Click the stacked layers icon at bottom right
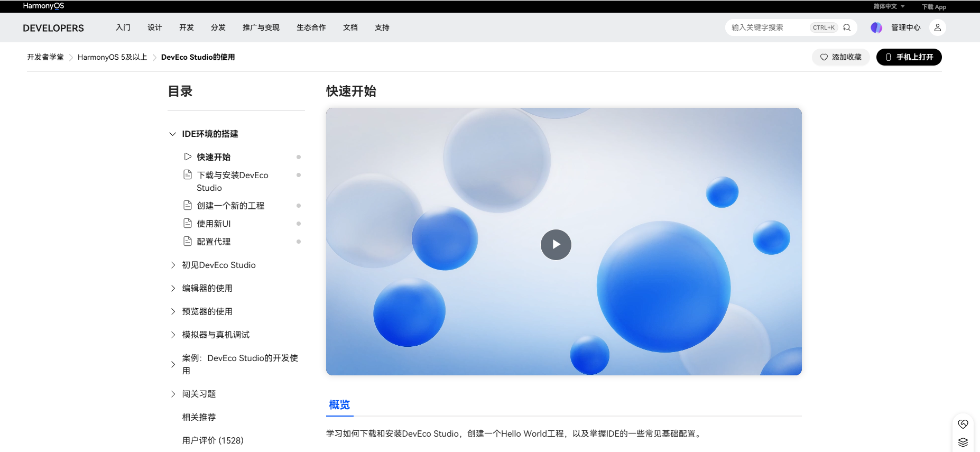Screen dimensions: 980x452 point(963,442)
